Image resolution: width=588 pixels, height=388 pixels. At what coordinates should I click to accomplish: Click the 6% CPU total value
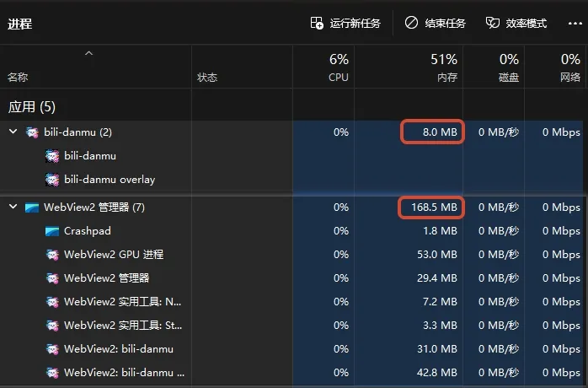pyautogui.click(x=339, y=59)
